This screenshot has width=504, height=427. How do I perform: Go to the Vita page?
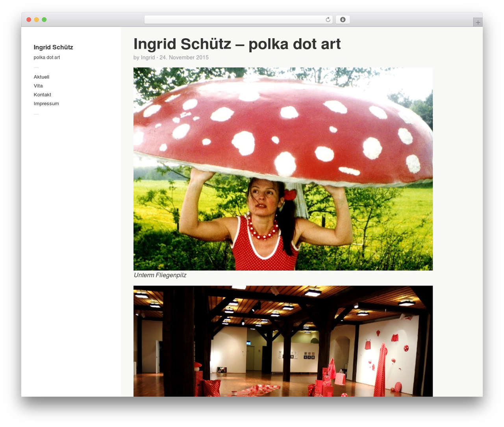[38, 86]
